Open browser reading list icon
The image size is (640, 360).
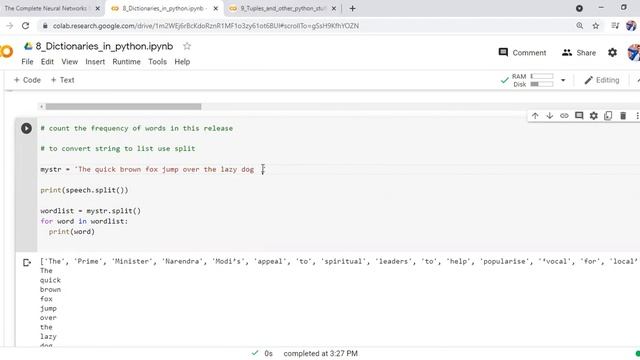coord(615,26)
